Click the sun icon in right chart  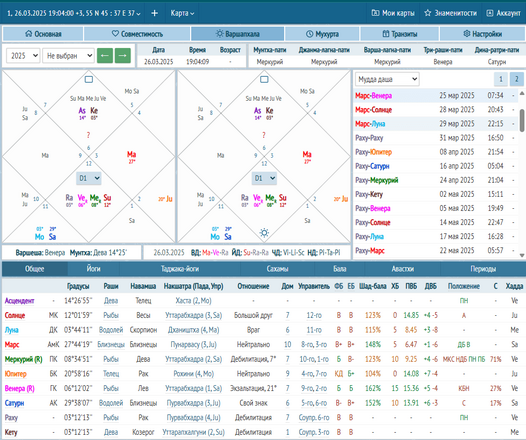tap(264, 232)
